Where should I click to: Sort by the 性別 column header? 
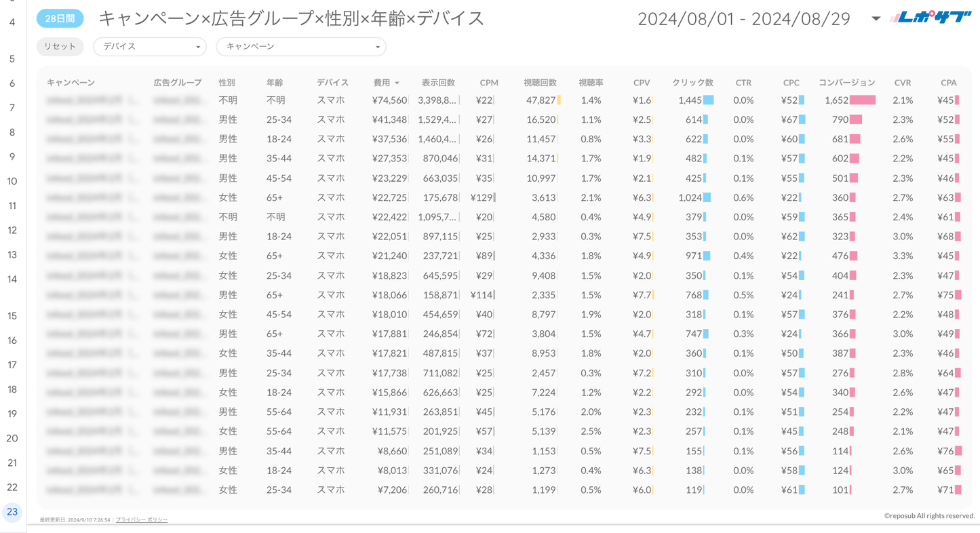[227, 83]
